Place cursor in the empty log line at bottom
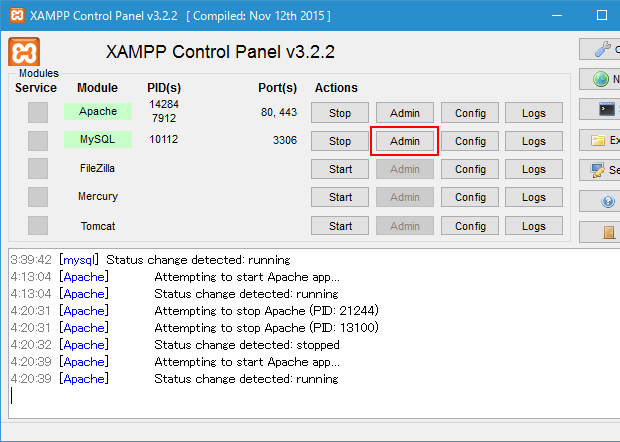The height and width of the screenshot is (442, 620). click(x=312, y=396)
